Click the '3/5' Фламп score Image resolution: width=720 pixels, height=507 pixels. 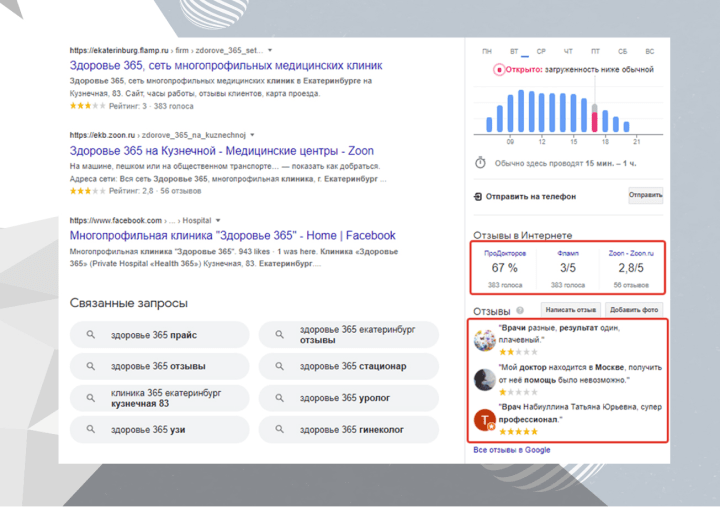(x=568, y=268)
